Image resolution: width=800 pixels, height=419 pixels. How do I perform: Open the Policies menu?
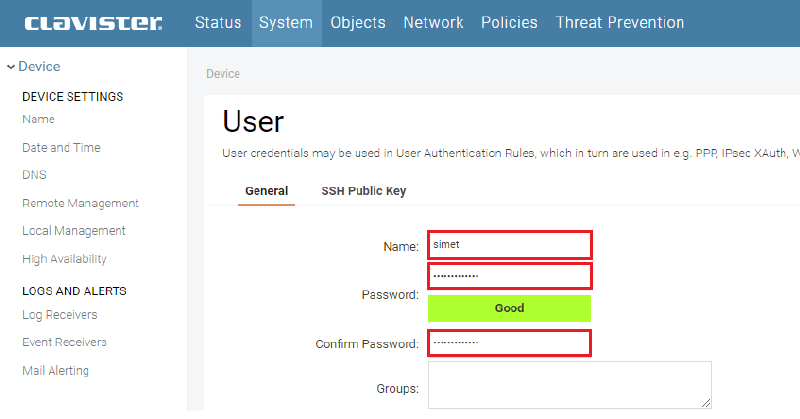tap(509, 23)
